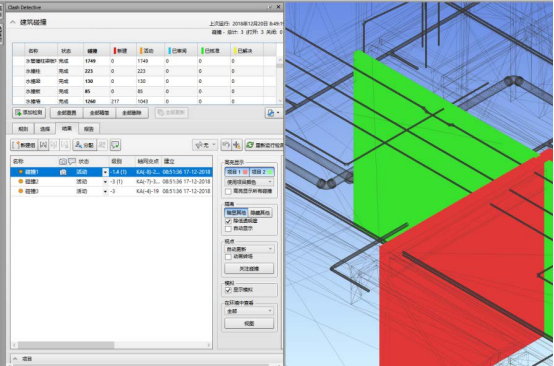This screenshot has height=366, width=554.
Task: Select the test row with 223 clashes
Action: tap(145, 71)
